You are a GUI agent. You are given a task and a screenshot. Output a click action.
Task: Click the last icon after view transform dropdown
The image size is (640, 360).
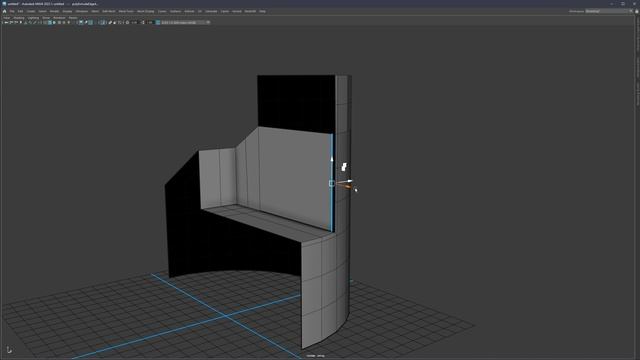click(208, 22)
